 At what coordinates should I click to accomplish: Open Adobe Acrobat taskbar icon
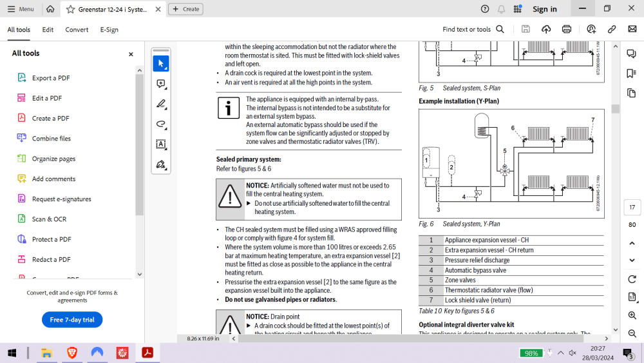[147, 353]
